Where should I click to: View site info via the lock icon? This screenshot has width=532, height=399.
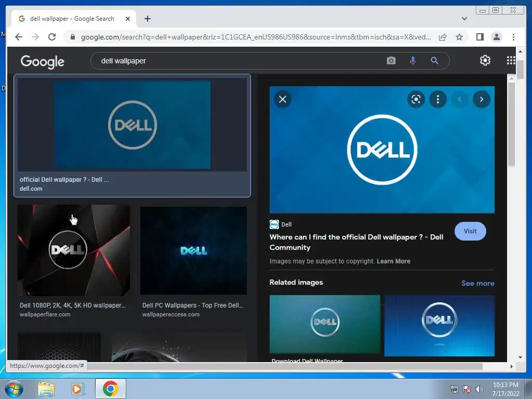(72, 37)
